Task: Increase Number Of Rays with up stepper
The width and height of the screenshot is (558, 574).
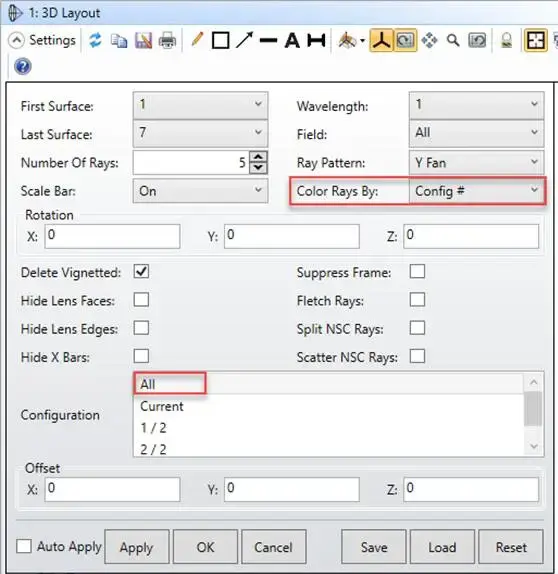Action: [258, 157]
